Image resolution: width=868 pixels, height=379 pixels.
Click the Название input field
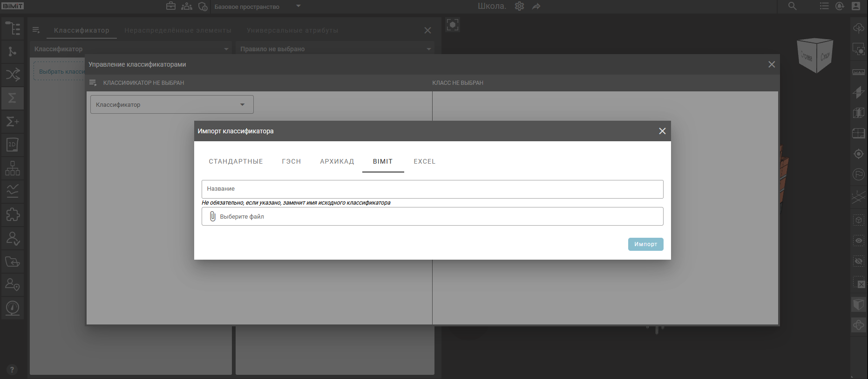click(x=432, y=189)
